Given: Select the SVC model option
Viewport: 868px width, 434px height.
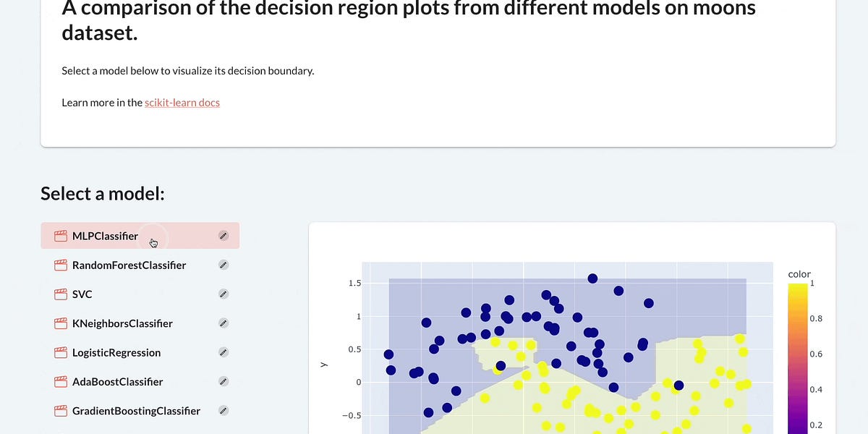Looking at the screenshot, I should 82,294.
